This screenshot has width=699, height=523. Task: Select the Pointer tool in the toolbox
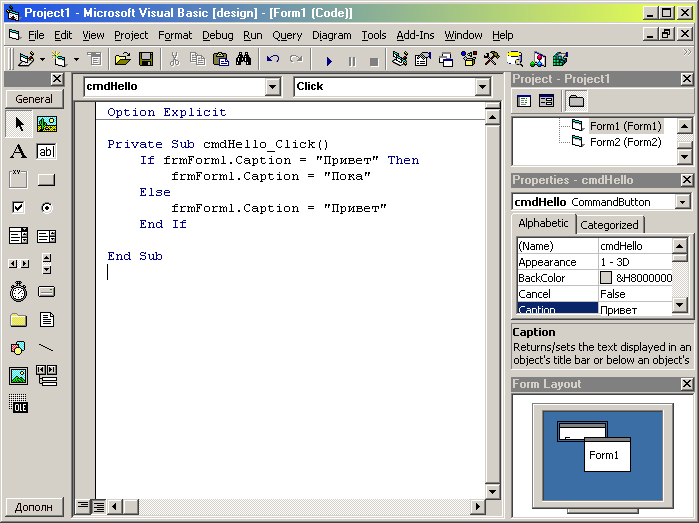click(19, 124)
